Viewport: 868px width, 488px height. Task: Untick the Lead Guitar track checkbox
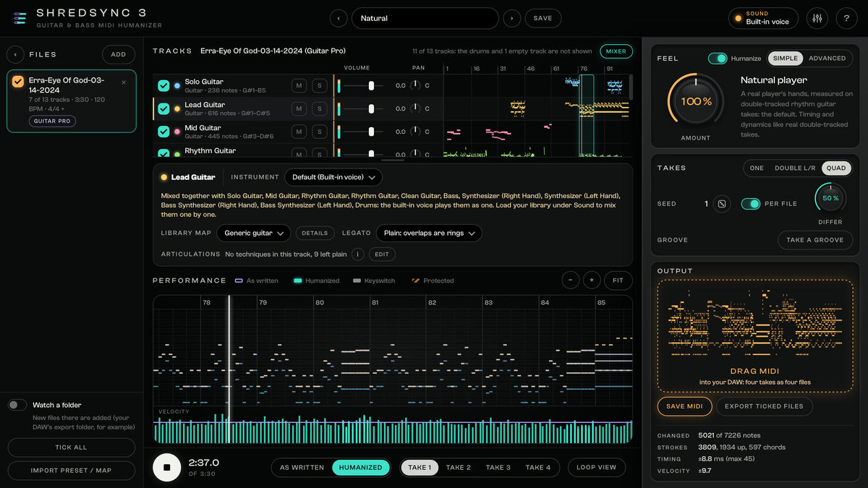click(x=163, y=109)
